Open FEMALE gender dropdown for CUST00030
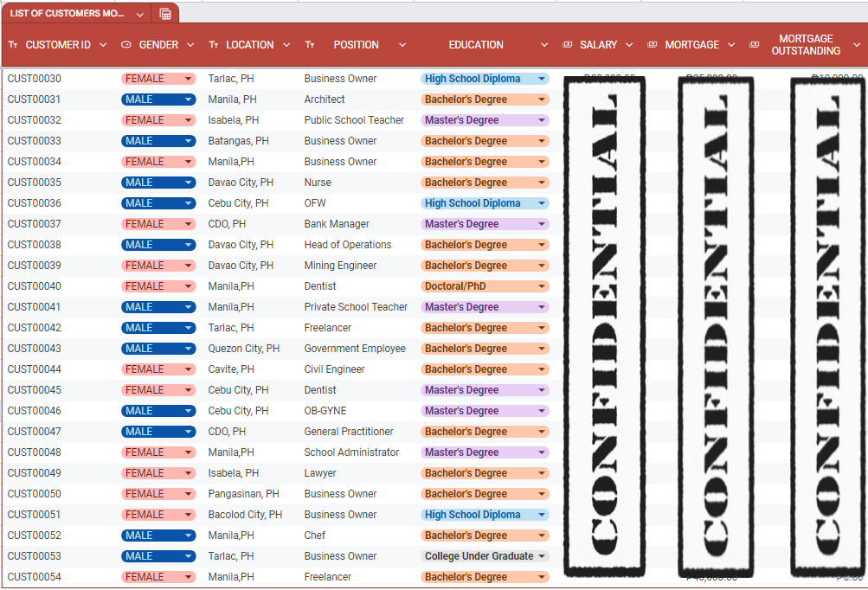 (x=158, y=79)
